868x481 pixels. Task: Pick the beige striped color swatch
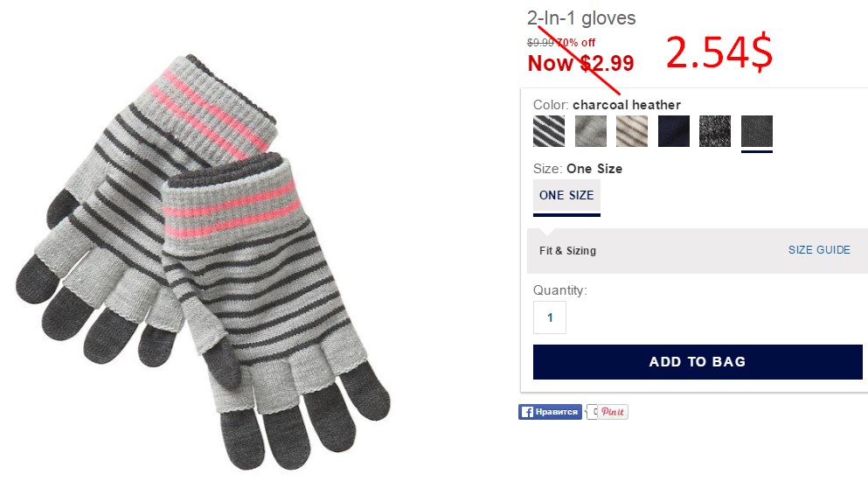coord(632,131)
